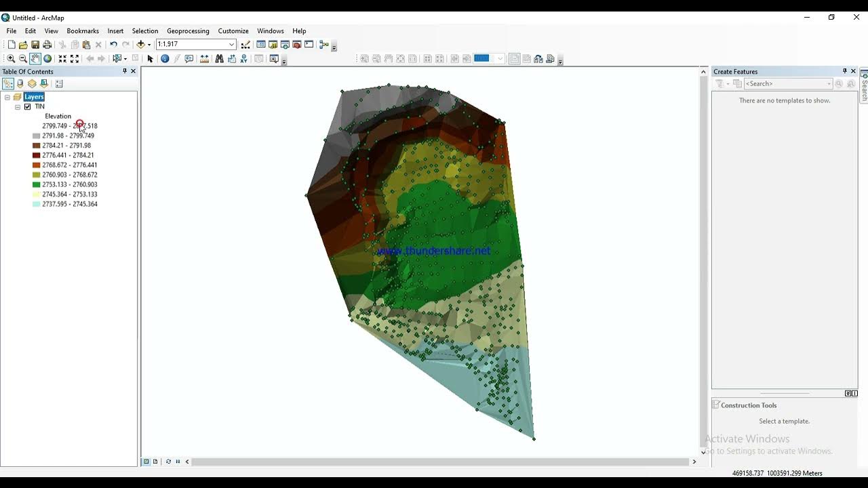
Task: Activate the Pan hand tool
Action: pyautogui.click(x=35, y=59)
